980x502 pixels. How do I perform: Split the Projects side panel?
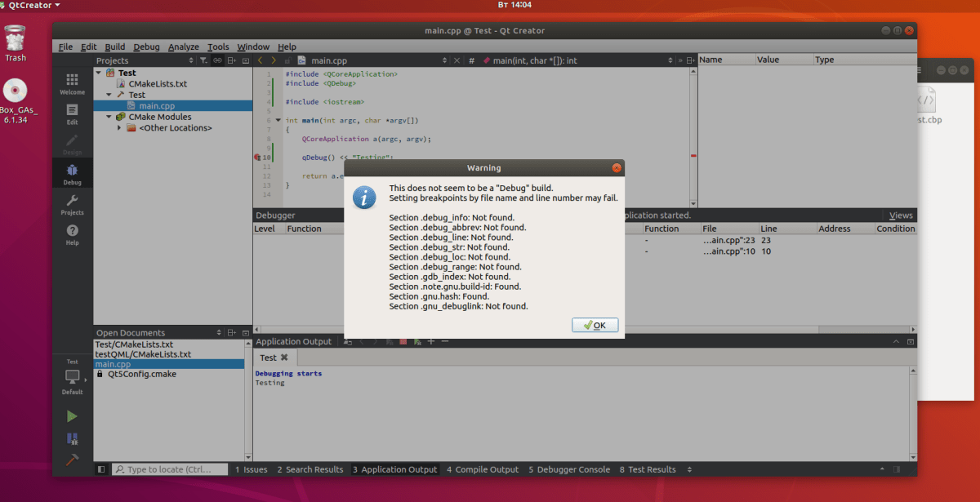232,60
